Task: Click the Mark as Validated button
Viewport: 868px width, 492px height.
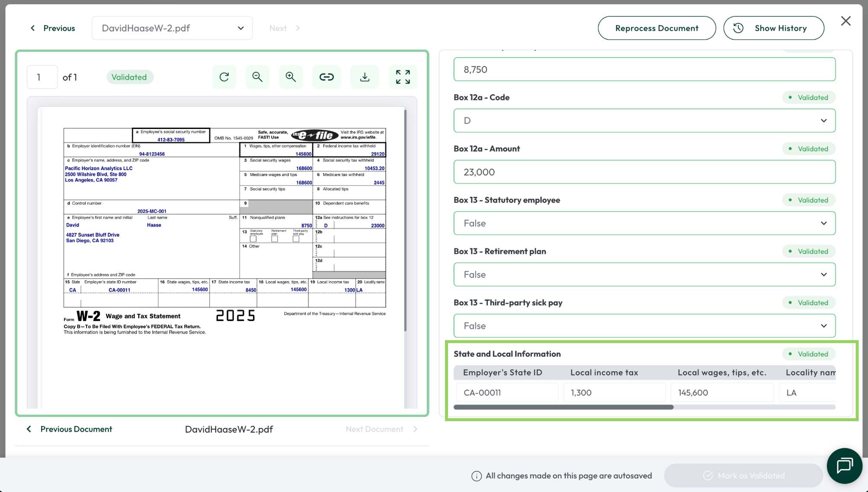Action: pyautogui.click(x=743, y=476)
